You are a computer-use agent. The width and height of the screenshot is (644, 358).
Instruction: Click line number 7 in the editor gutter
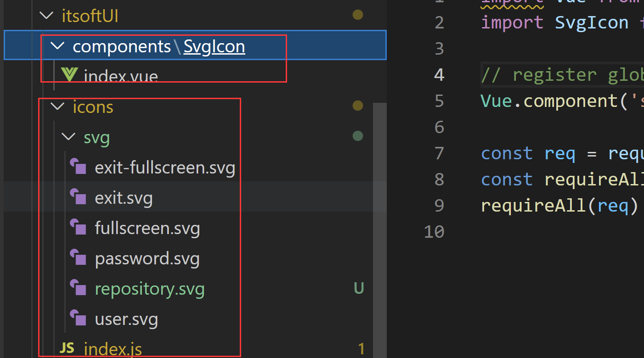click(x=439, y=153)
